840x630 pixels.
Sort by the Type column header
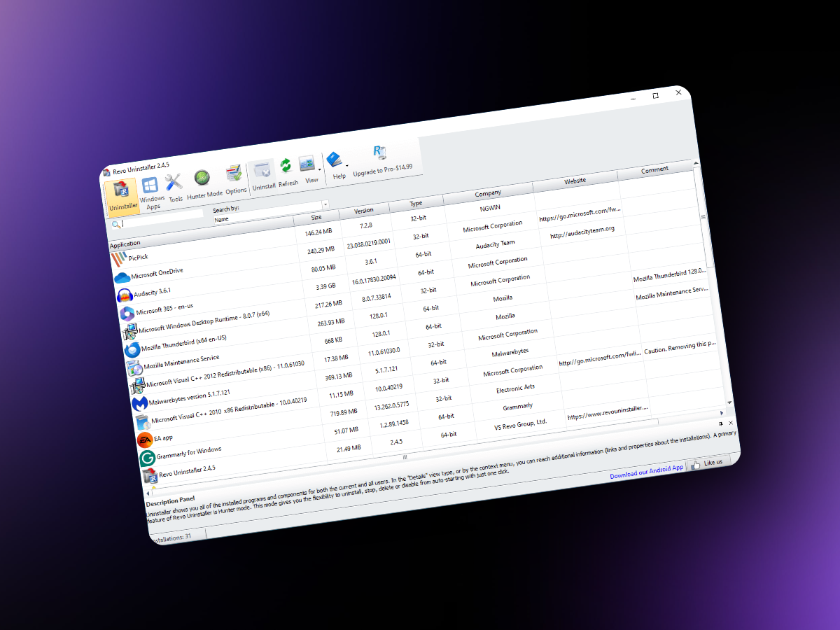tap(416, 203)
